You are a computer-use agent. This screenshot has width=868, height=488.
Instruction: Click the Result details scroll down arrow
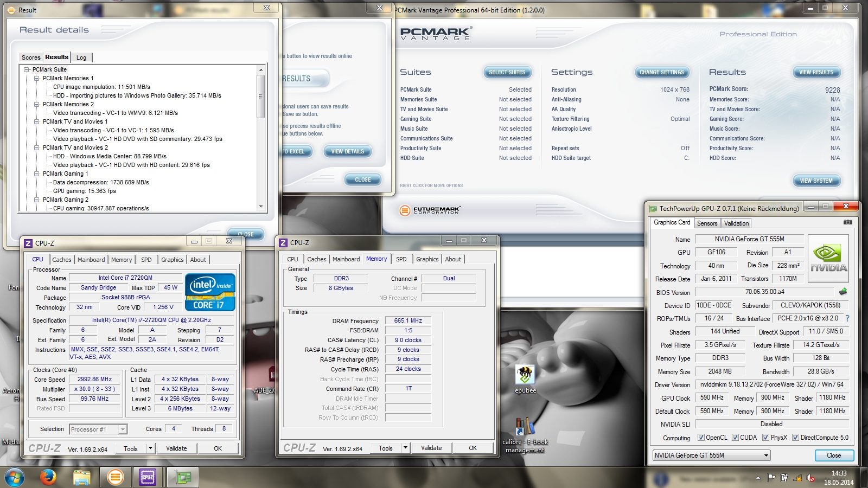coord(261,207)
